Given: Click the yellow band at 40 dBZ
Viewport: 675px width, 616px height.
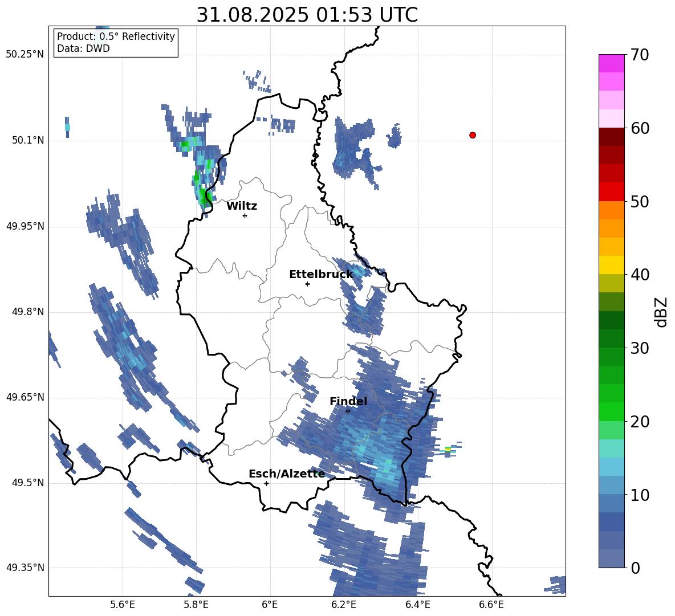Looking at the screenshot, I should [x=611, y=265].
